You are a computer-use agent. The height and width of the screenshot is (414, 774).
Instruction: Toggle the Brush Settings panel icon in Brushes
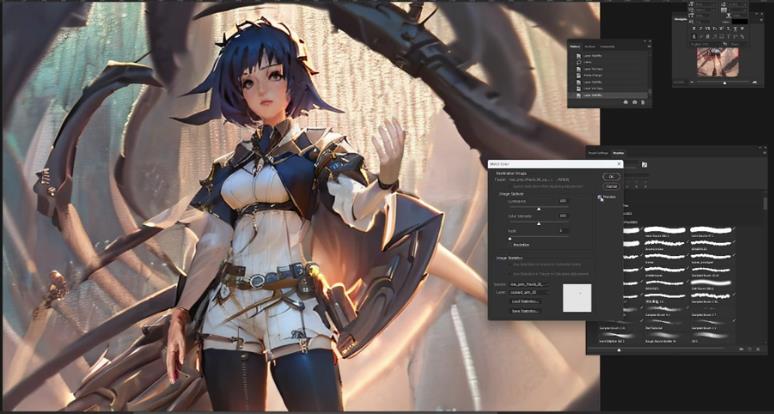tap(644, 165)
